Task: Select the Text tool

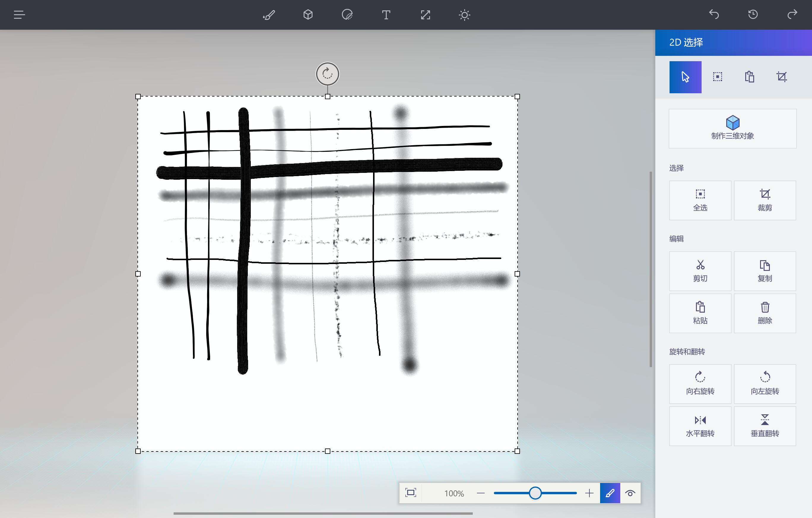Action: [386, 15]
